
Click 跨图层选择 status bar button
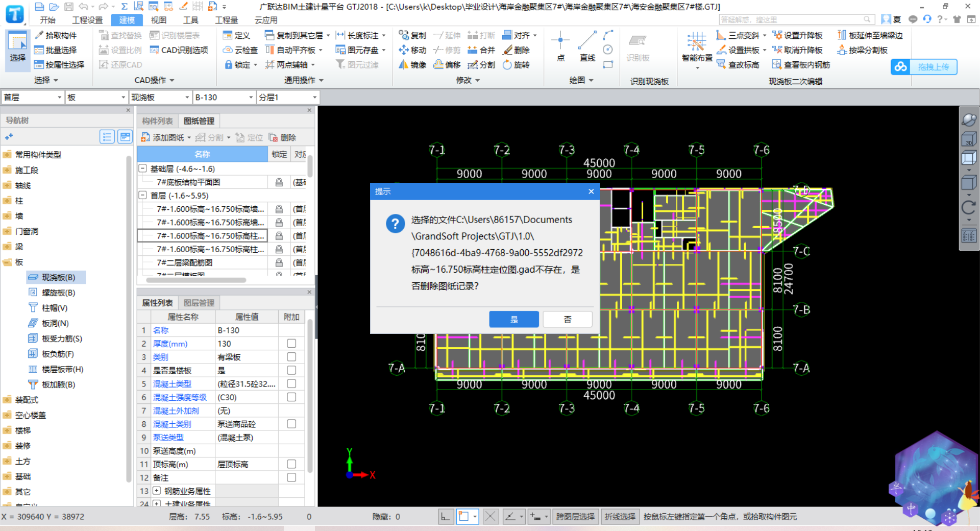point(575,517)
